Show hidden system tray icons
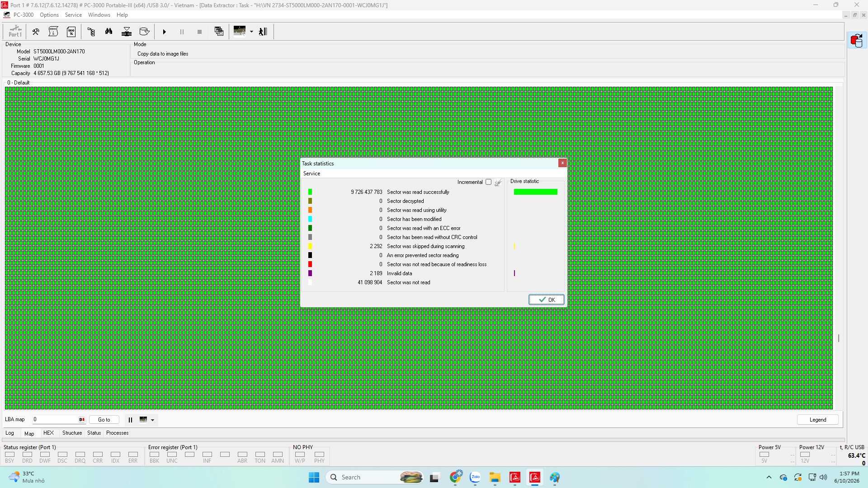This screenshot has height=488, width=868. point(769,478)
